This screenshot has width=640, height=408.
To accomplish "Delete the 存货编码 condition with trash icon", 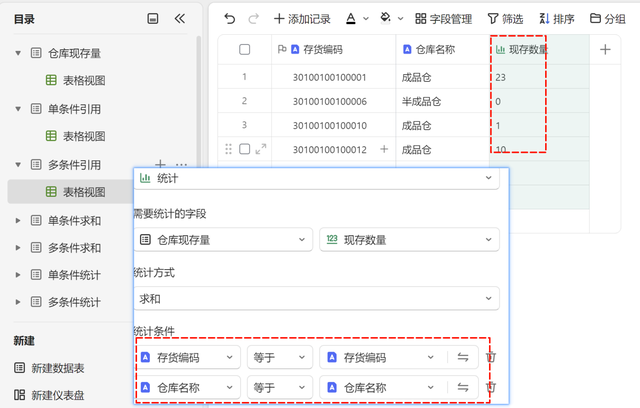I will (x=491, y=357).
